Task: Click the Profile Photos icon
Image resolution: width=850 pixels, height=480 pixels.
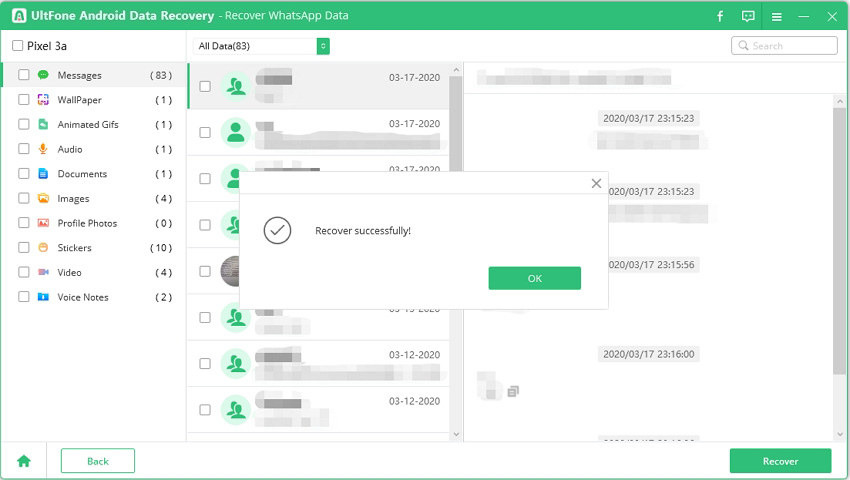Action: pos(43,223)
